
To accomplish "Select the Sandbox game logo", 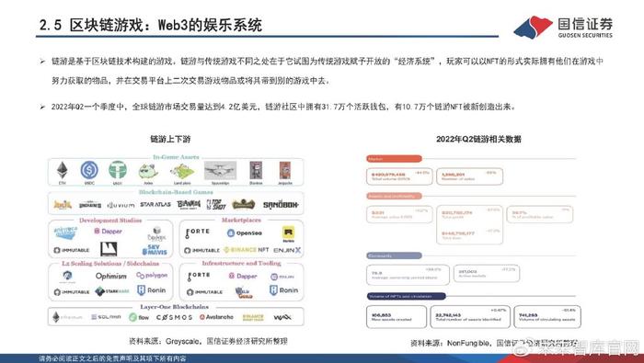I will [x=281, y=204].
